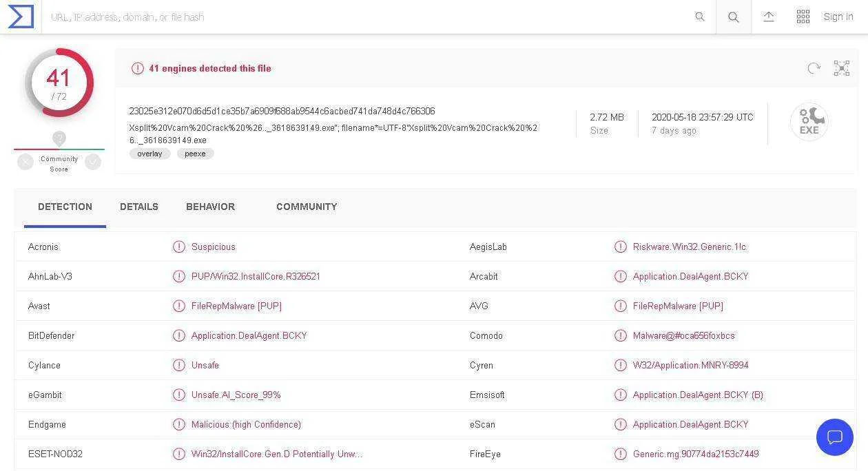Viewport: 868px width, 471px height.
Task: Open the search button in the header
Action: pos(734,17)
